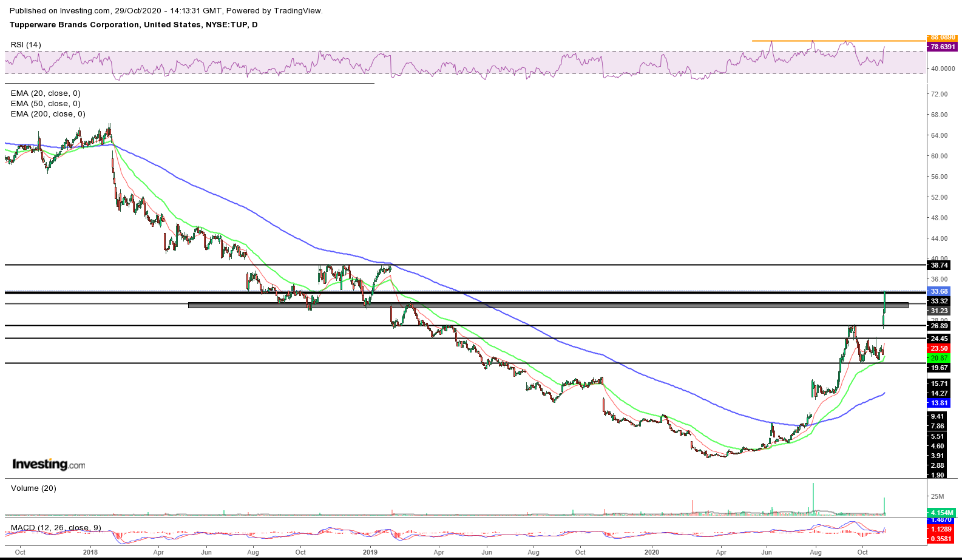Screen dimensions: 962x560
Task: Select the green 20.87 EMA value tag
Action: coord(939,358)
